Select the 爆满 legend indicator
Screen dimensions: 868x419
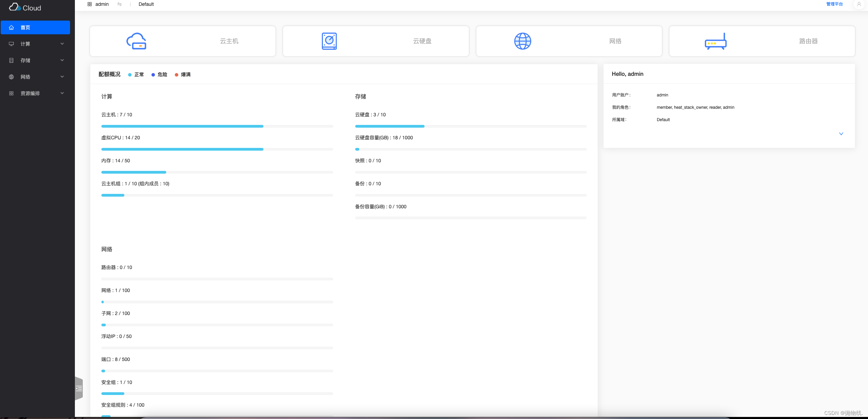[177, 74]
